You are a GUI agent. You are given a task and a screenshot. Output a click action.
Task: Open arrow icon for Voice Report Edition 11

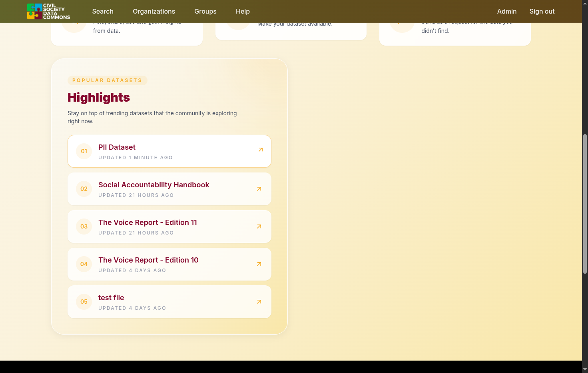[259, 227]
